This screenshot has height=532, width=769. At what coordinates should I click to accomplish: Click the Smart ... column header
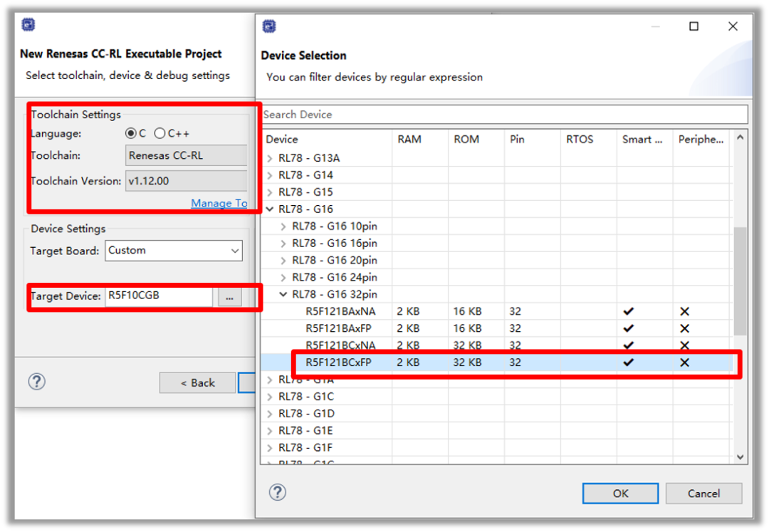click(x=644, y=140)
